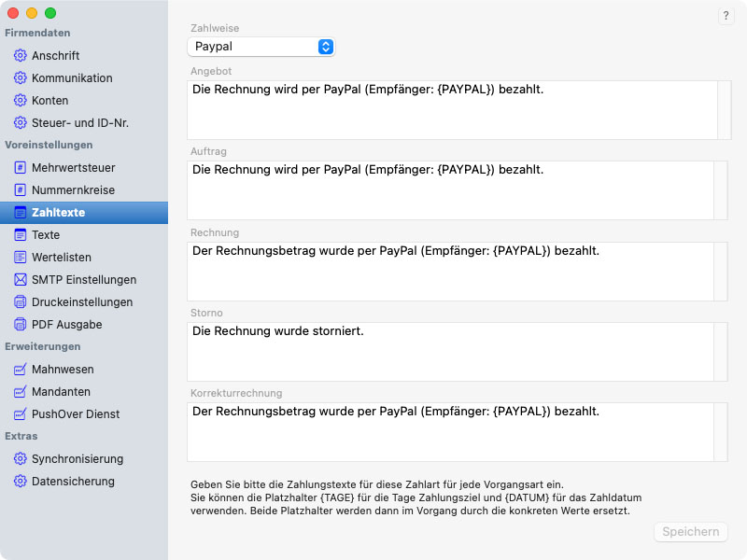The width and height of the screenshot is (747, 560).
Task: Open help with the question mark button
Action: 726,16
